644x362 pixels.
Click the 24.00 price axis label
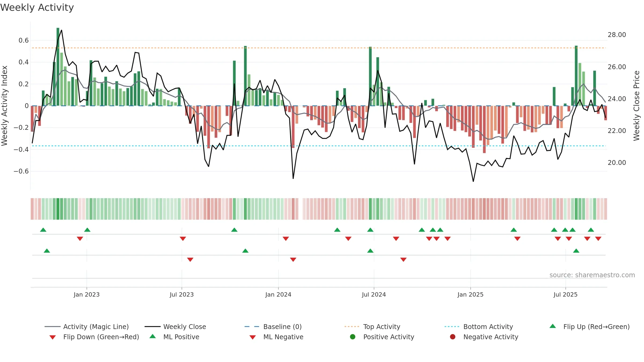[617, 99]
